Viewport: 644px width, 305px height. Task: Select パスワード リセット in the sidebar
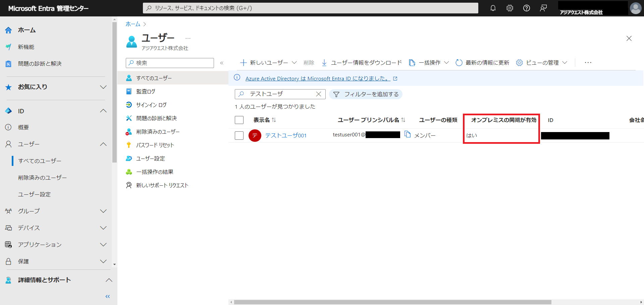(155, 145)
